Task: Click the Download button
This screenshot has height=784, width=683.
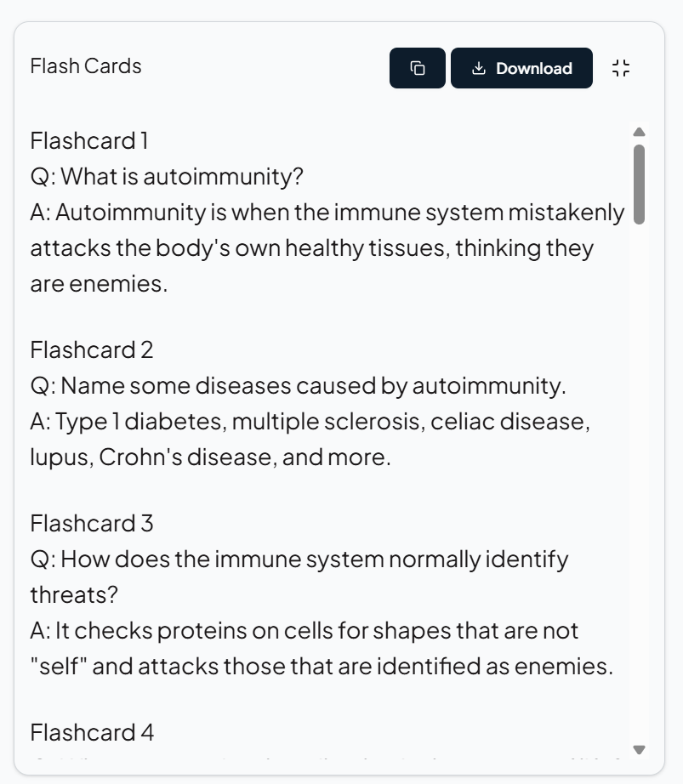Action: pyautogui.click(x=521, y=68)
